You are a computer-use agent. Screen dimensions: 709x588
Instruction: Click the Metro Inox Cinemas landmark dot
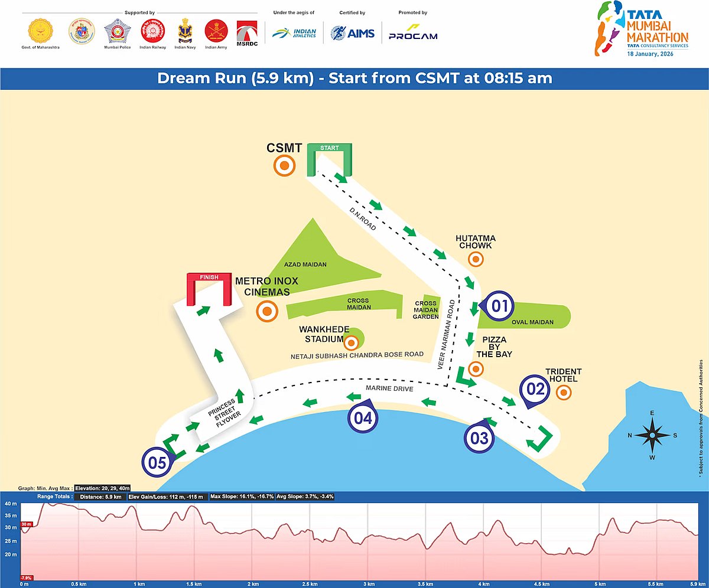click(267, 311)
